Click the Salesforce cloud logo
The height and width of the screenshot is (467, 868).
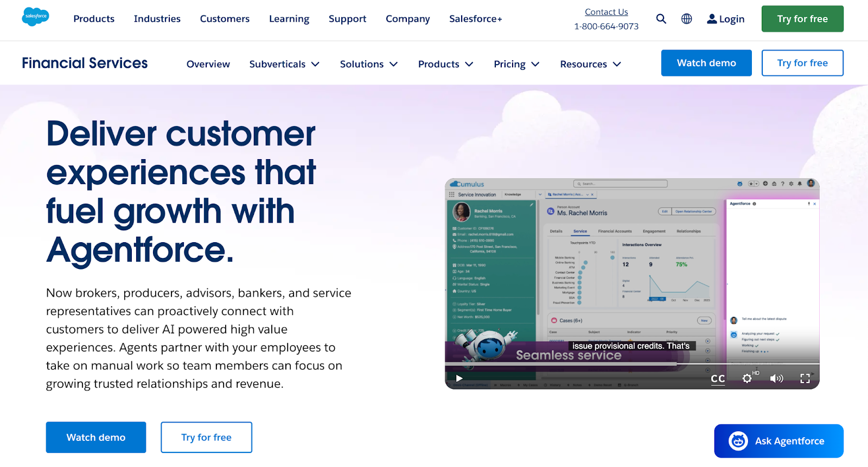[x=36, y=17]
